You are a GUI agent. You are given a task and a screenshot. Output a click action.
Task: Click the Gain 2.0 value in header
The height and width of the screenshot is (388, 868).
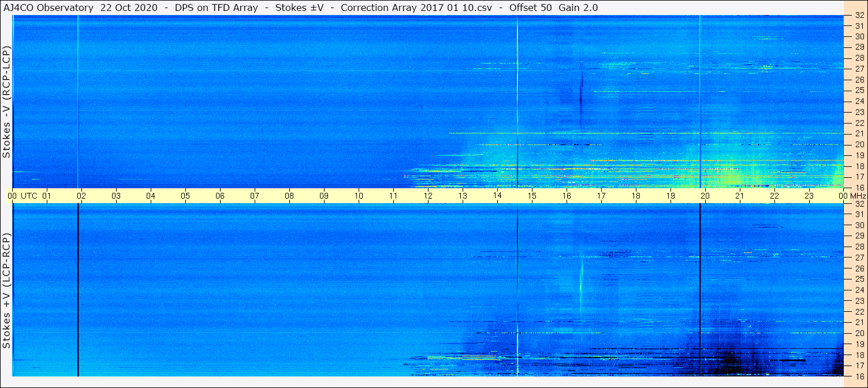578,8
